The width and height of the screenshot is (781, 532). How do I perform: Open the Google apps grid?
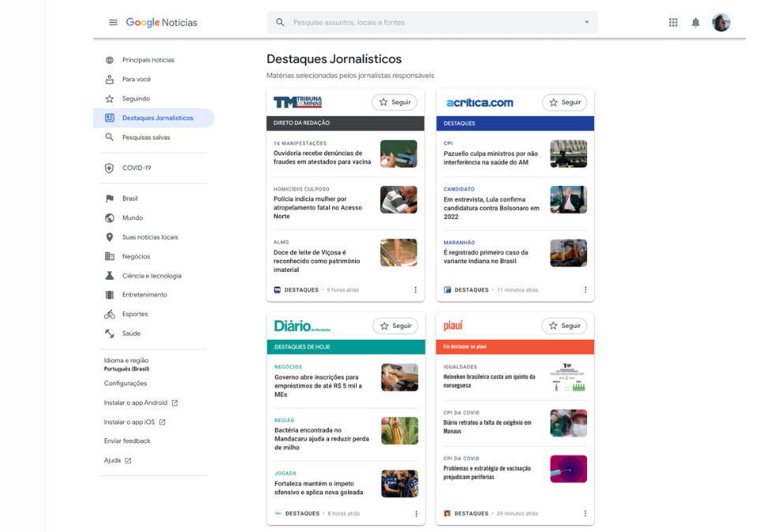click(673, 22)
